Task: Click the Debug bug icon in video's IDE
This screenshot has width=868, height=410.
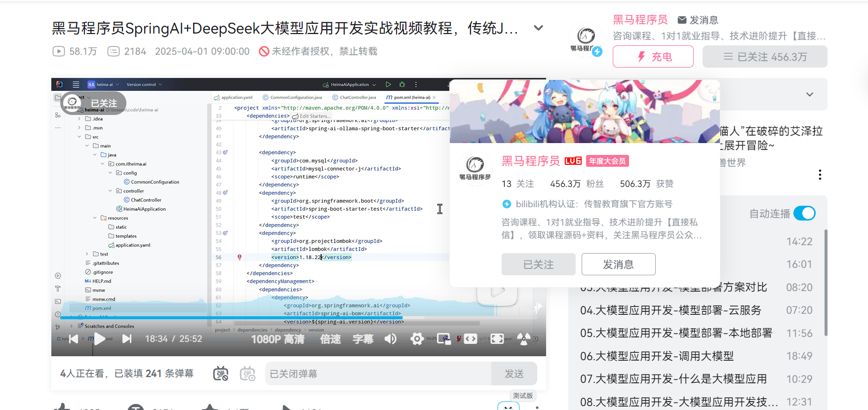Action: (402, 84)
